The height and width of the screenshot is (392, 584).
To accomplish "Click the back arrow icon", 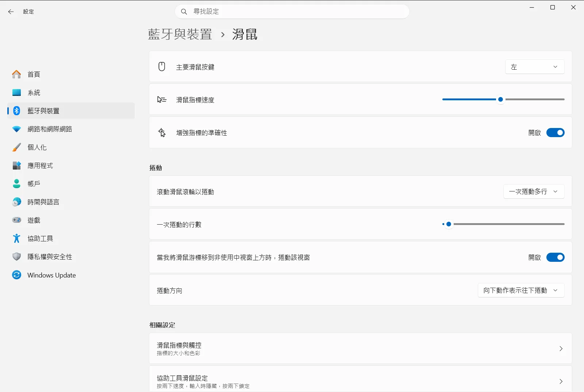I will tap(11, 12).
